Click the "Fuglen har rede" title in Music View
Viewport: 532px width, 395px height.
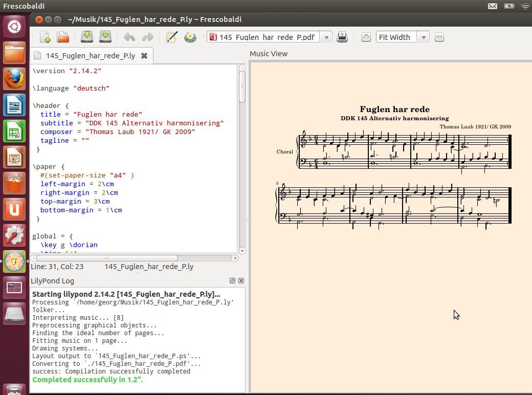tap(394, 109)
